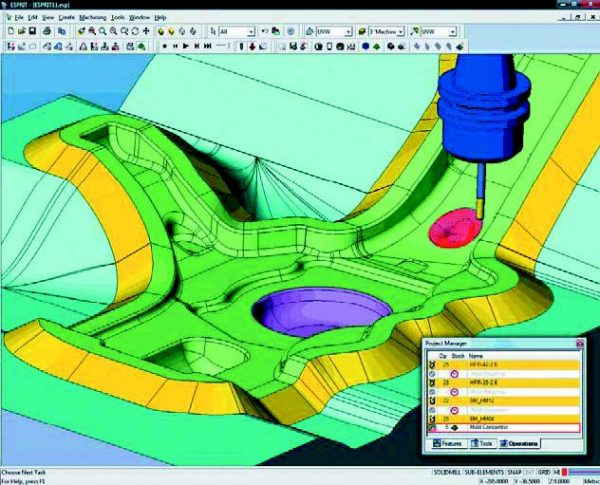Screen dimensions: 600x485
Task: Click the pink stock icon below HFR-42-2.6
Action: 454,374
